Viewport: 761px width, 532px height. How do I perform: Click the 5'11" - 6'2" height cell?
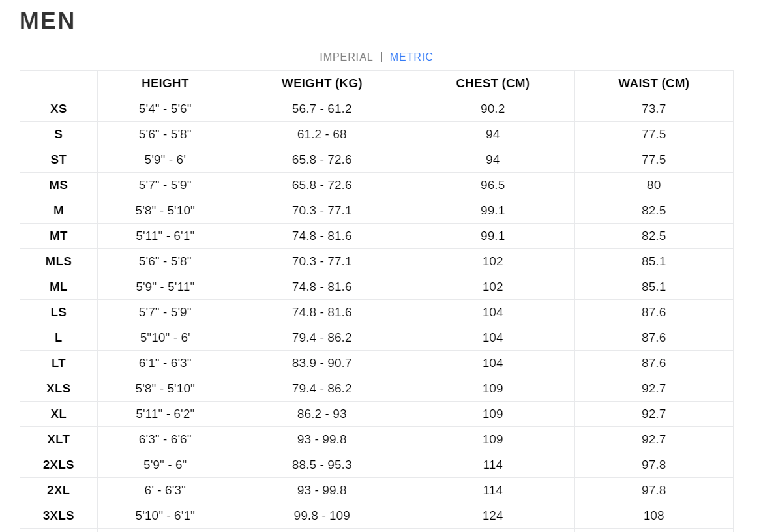click(165, 414)
